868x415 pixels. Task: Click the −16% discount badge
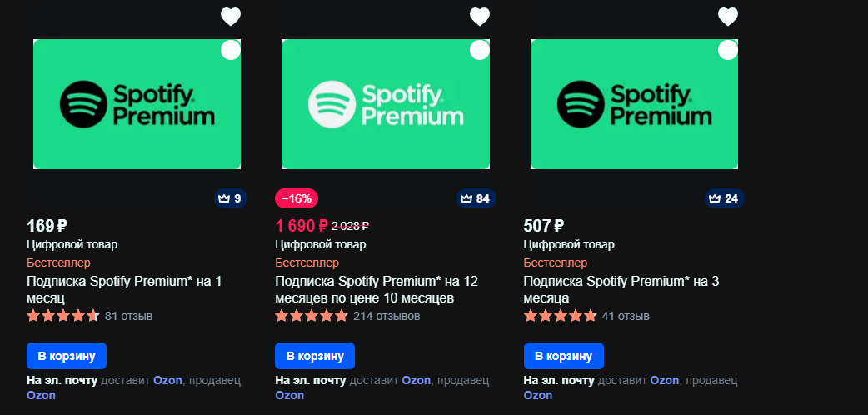pyautogui.click(x=297, y=198)
